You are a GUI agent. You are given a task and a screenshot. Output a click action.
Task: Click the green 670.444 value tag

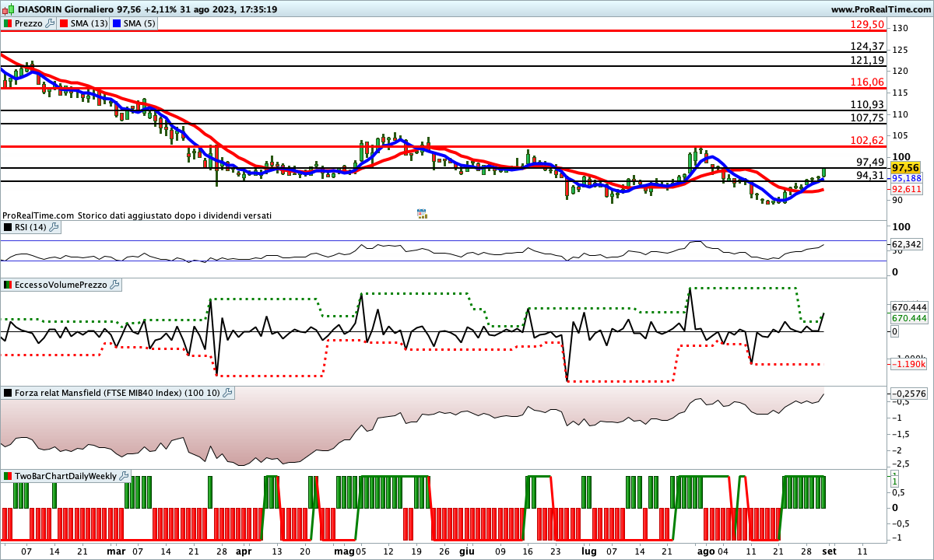tap(909, 318)
